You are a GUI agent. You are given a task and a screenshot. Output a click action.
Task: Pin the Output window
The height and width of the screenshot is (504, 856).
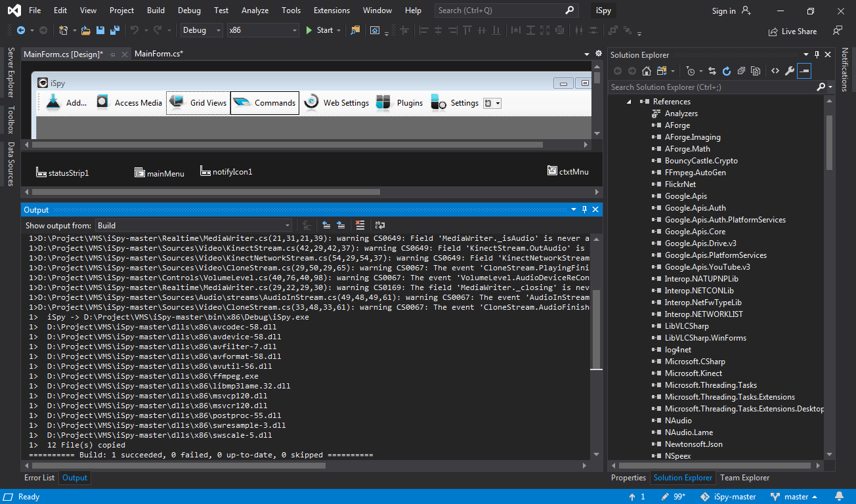pyautogui.click(x=584, y=209)
